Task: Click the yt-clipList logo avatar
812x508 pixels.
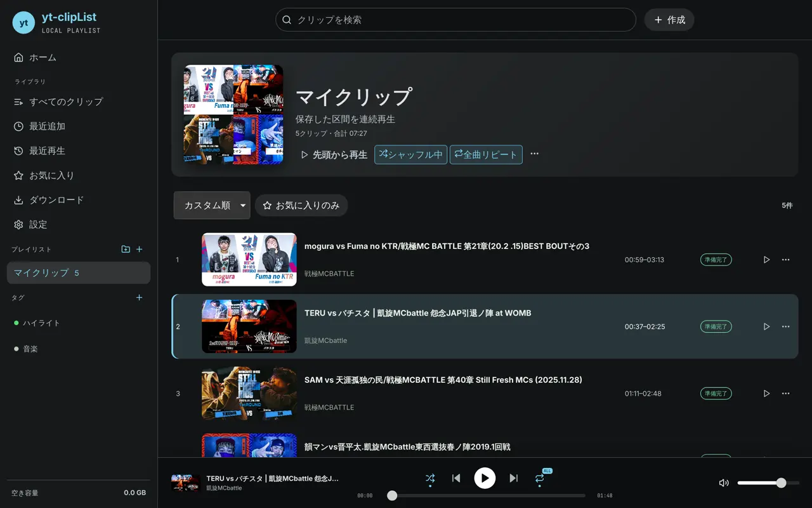Action: click(x=23, y=23)
